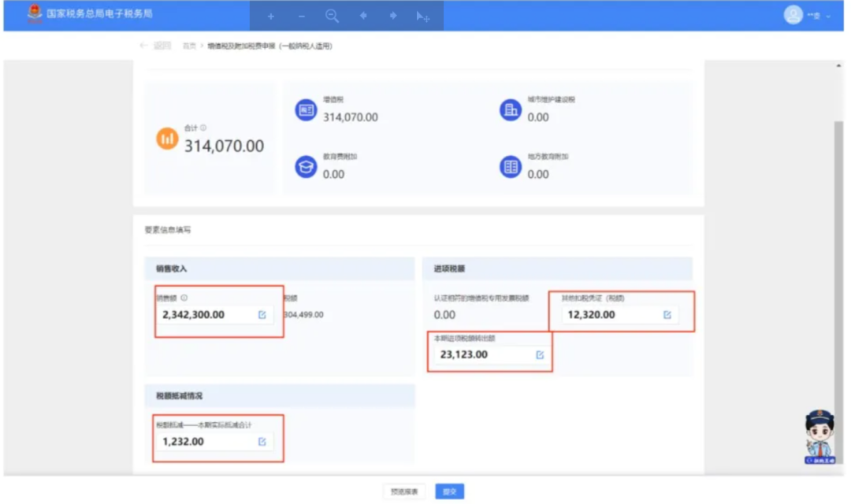Select the 教育费附加 value 0.00
The image size is (851, 504).
[333, 174]
